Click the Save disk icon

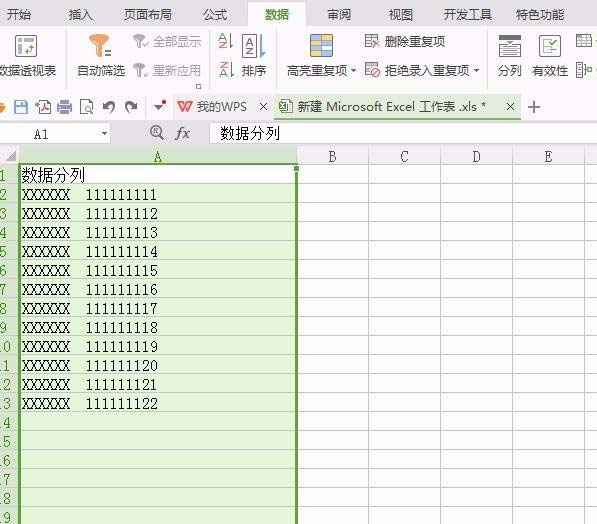point(21,107)
